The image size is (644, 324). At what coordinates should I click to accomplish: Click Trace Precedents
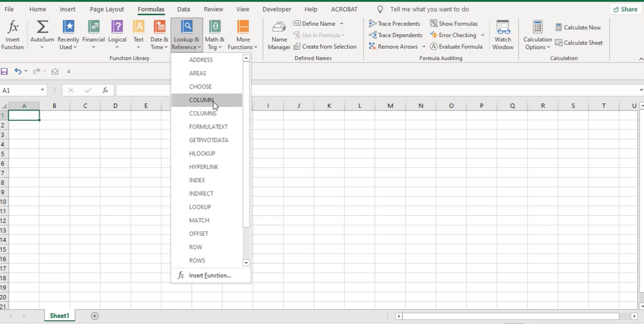tap(395, 24)
